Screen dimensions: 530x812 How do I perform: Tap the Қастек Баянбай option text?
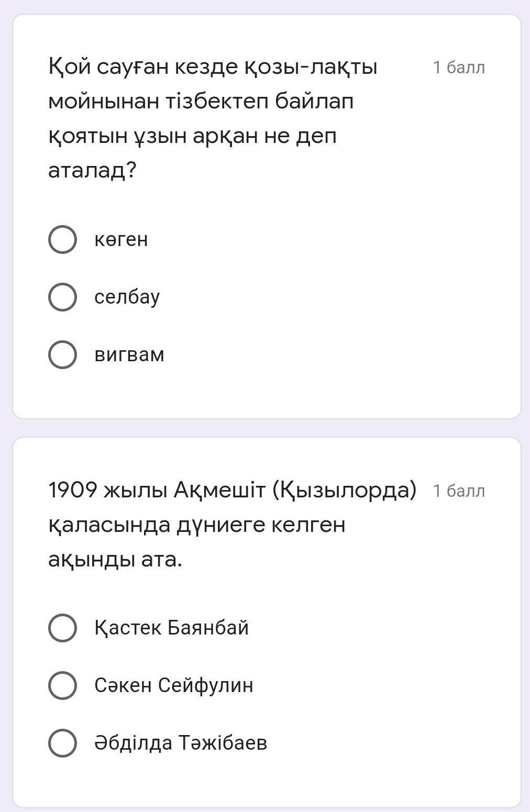click(171, 628)
